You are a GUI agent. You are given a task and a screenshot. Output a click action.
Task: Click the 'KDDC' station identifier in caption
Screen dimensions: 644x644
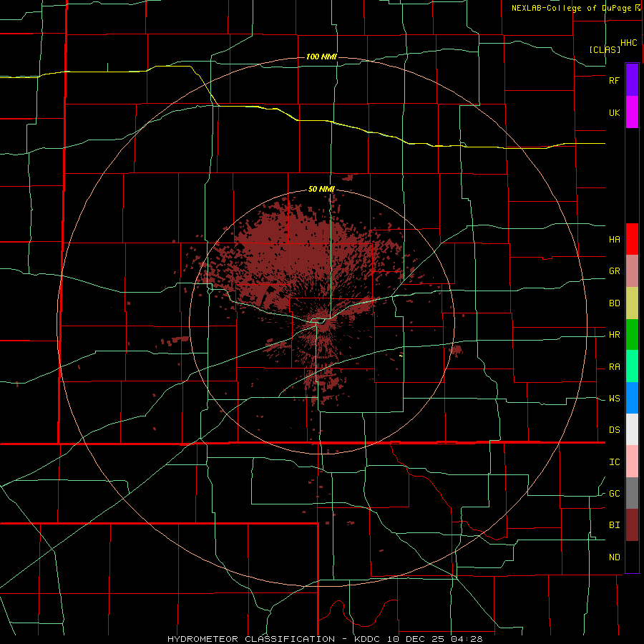coord(368,639)
